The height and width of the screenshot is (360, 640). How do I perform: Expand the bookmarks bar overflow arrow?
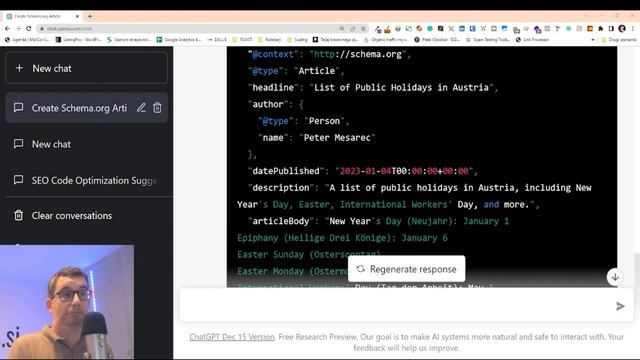tap(593, 40)
